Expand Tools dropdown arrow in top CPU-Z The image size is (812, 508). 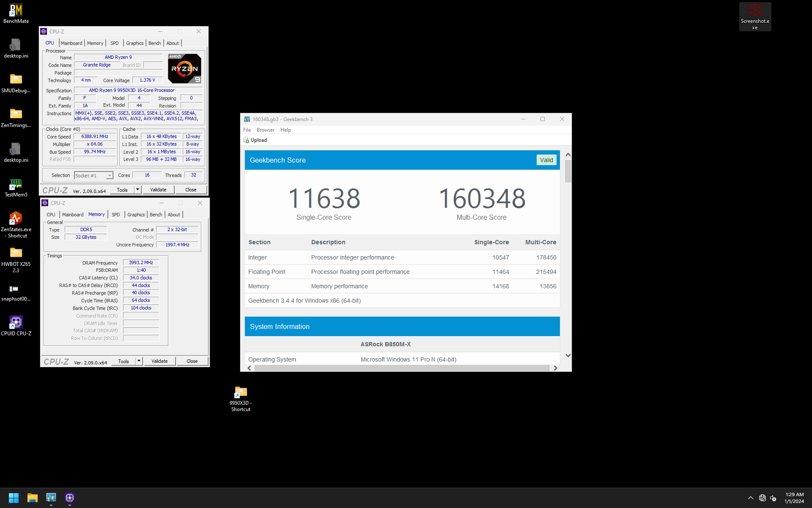(137, 190)
